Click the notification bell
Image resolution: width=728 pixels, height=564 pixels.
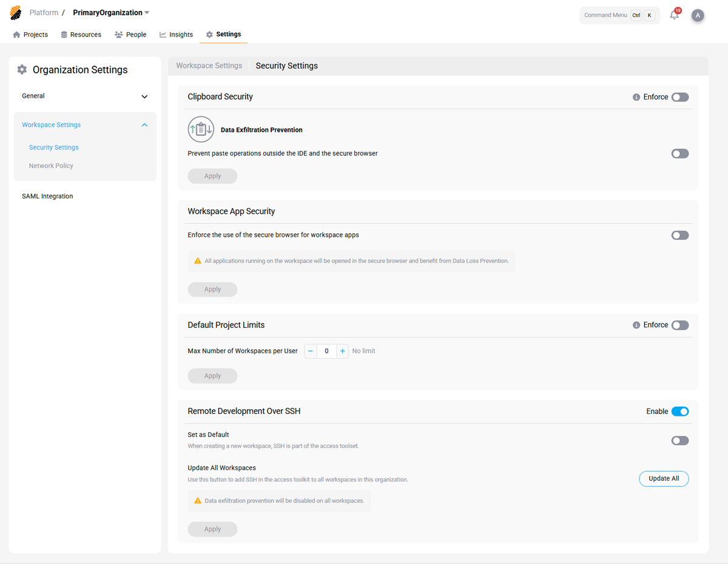point(674,14)
